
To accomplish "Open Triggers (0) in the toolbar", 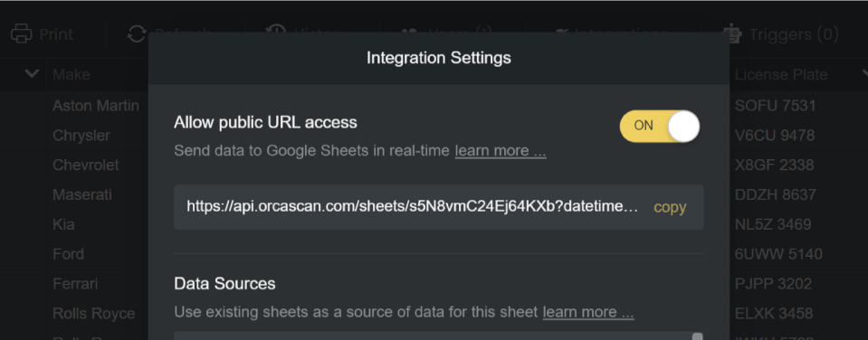I will click(781, 34).
